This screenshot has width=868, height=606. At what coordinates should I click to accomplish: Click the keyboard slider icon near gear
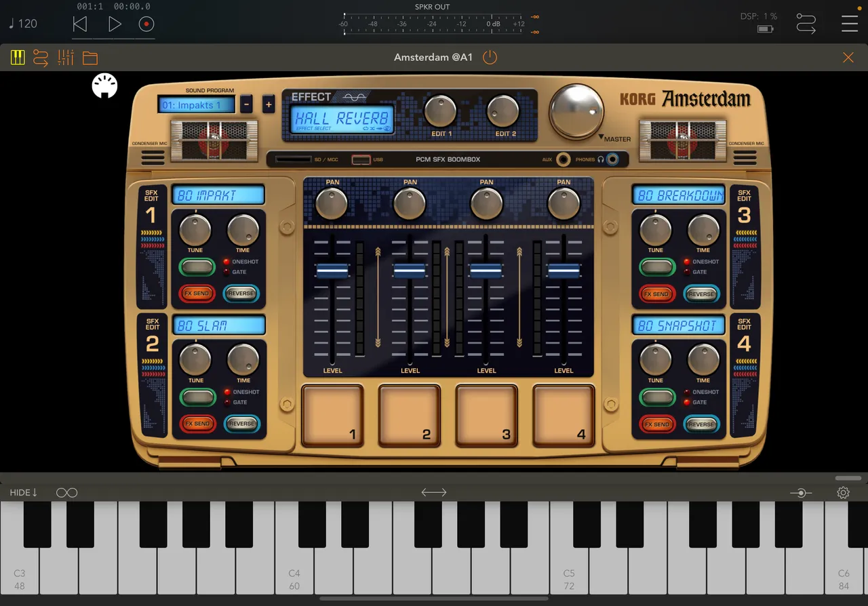(801, 493)
